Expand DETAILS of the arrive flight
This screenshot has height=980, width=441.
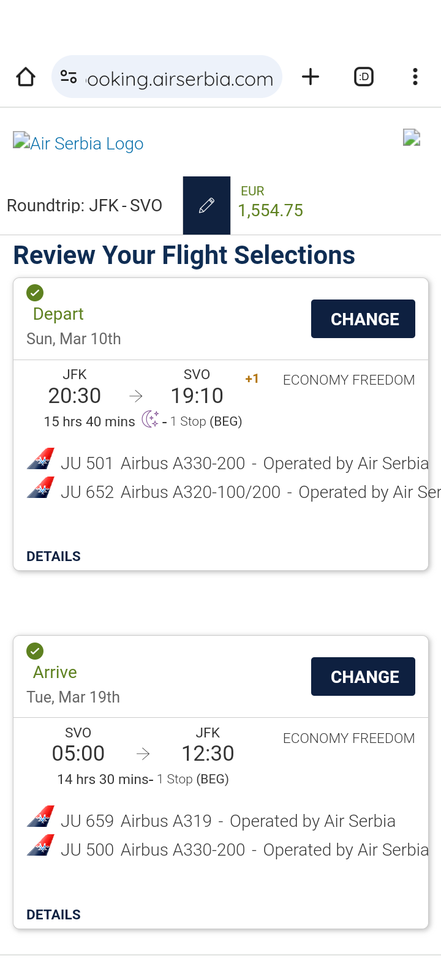(x=54, y=914)
